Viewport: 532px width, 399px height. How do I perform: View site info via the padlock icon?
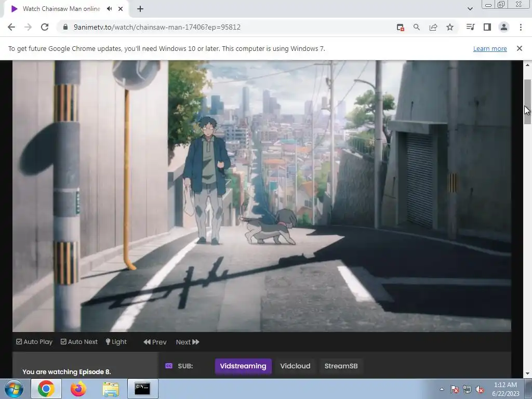(65, 27)
